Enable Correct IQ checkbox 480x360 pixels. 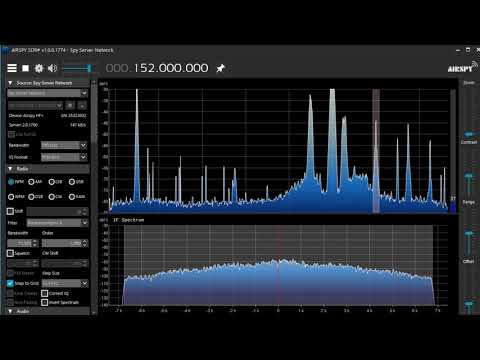click(x=45, y=293)
